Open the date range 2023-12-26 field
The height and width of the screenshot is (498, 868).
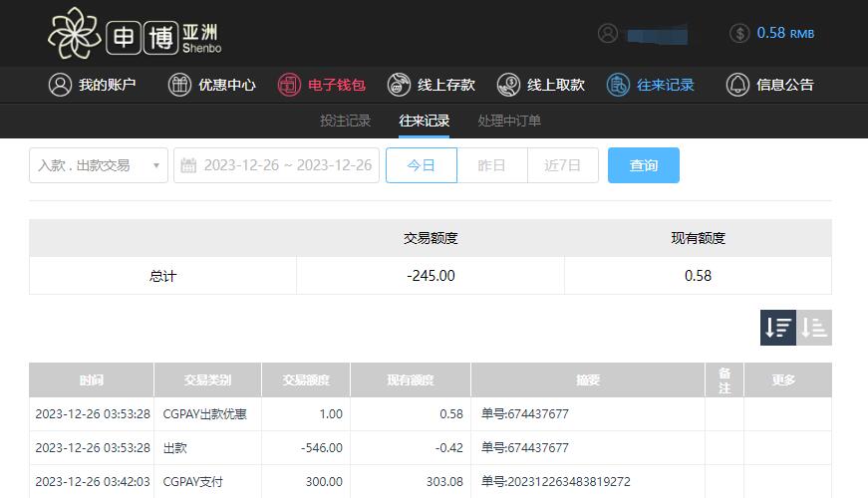click(276, 165)
